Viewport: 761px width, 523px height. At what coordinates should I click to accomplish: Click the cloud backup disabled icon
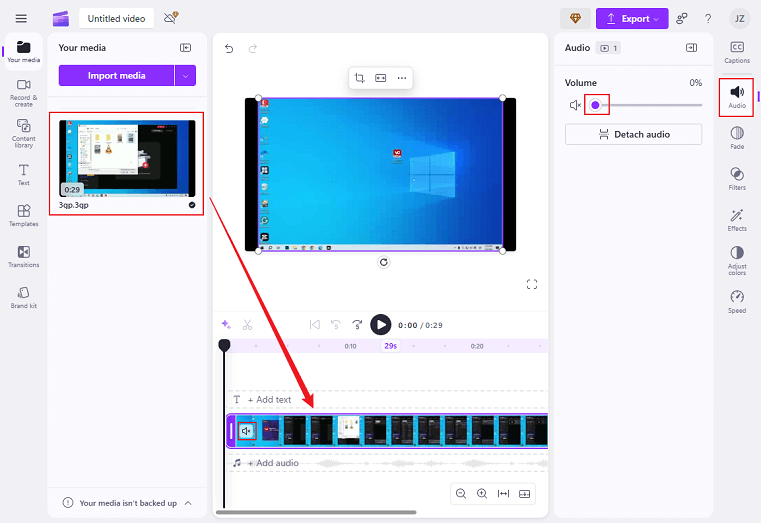171,18
